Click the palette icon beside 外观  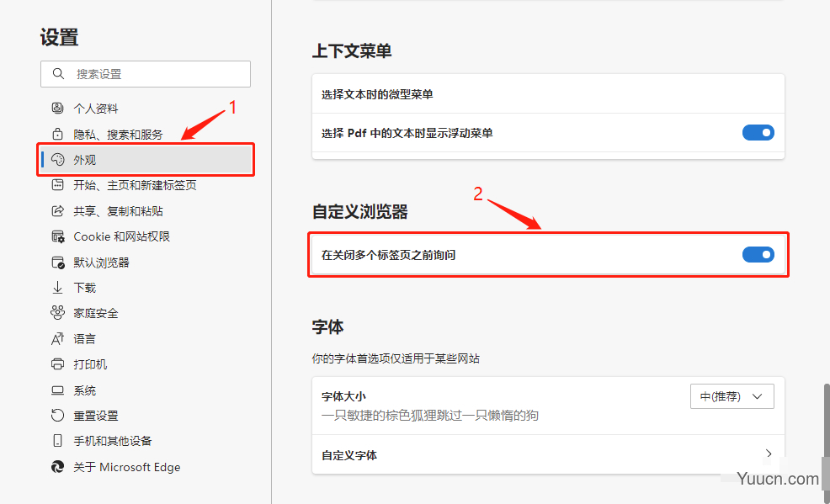(57, 159)
